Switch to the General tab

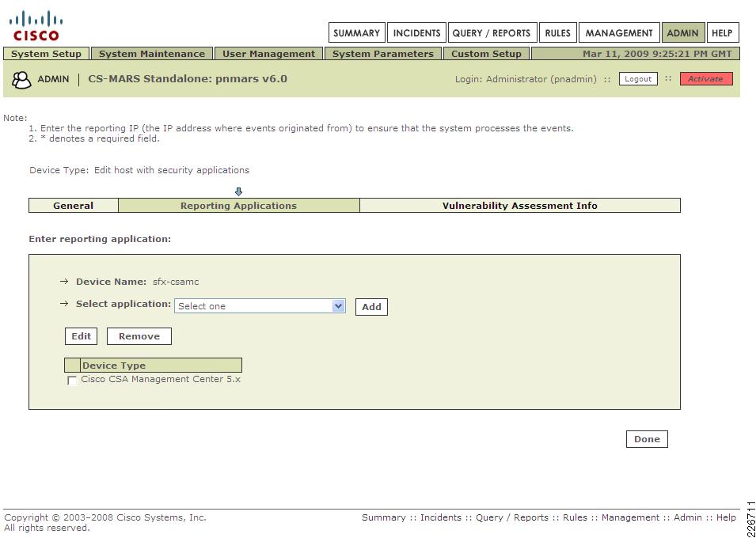pos(74,206)
